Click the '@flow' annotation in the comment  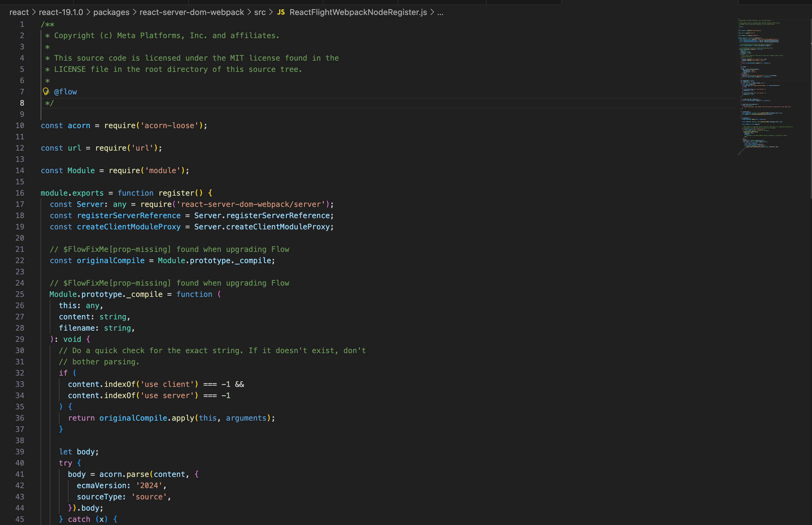tap(65, 92)
